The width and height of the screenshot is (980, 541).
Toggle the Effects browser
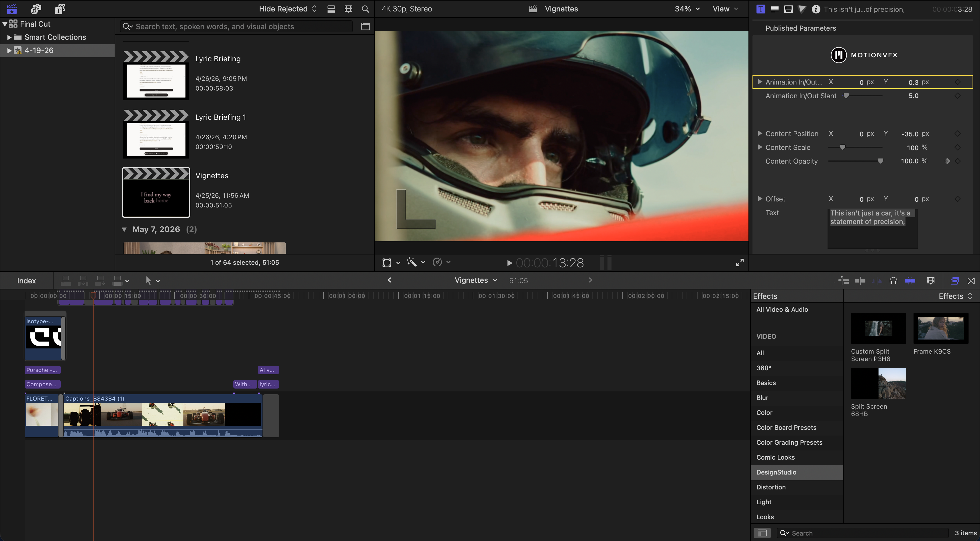(x=955, y=281)
